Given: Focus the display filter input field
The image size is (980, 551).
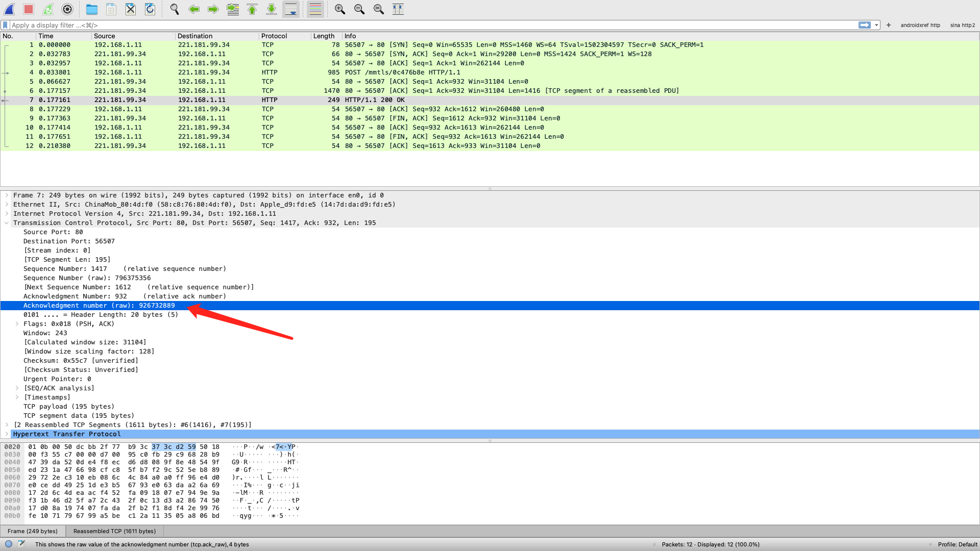Looking at the screenshot, I should pyautogui.click(x=434, y=25).
